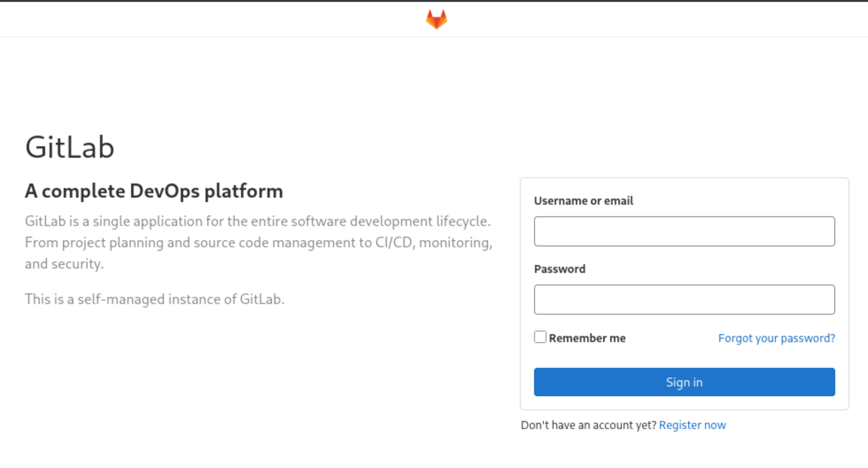868x468 pixels.
Task: Click the GitLab fox logo
Action: coord(436,19)
